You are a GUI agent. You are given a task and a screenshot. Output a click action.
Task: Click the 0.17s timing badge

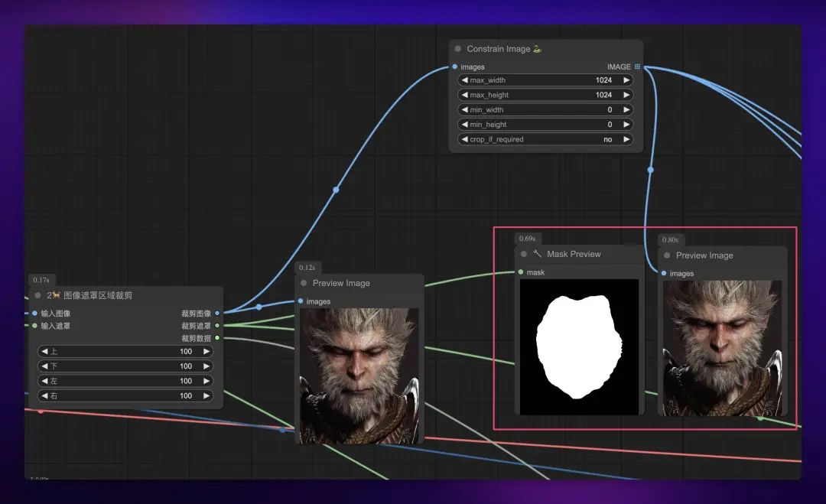click(41, 280)
